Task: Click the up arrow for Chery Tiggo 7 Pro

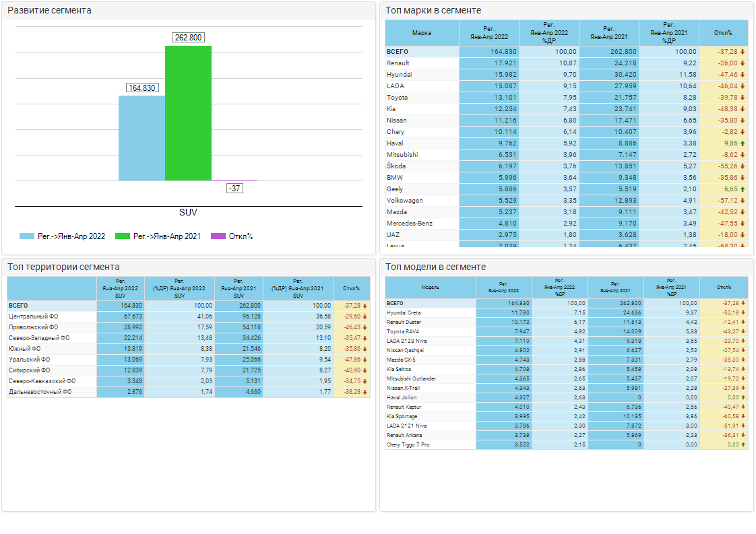Action: pos(743,445)
